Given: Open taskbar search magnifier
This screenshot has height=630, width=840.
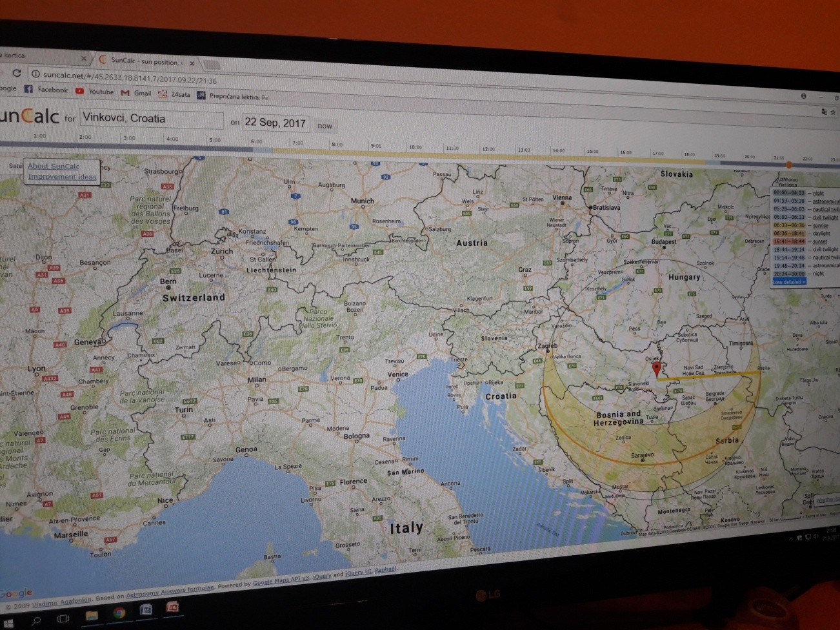Looking at the screenshot, I should [x=36, y=620].
